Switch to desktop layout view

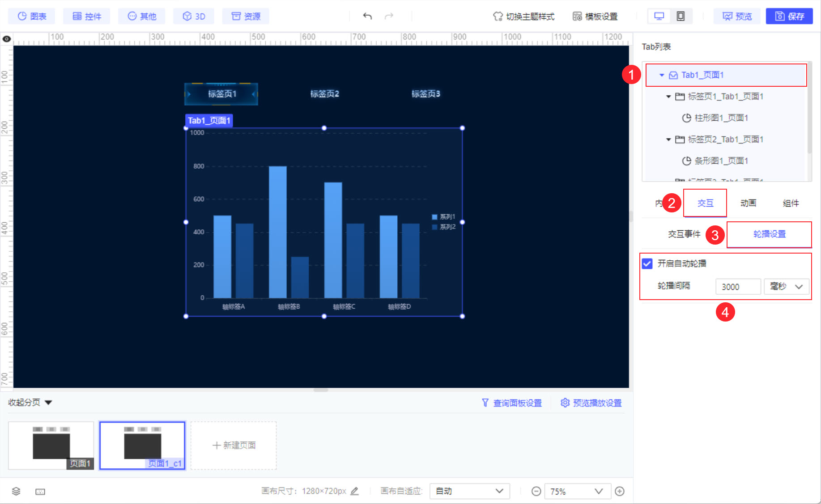click(x=659, y=16)
